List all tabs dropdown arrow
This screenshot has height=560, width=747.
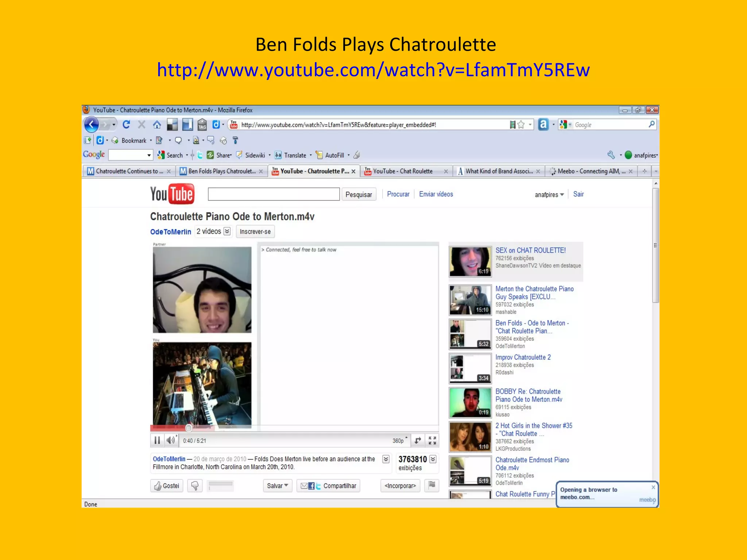pyautogui.click(x=655, y=171)
